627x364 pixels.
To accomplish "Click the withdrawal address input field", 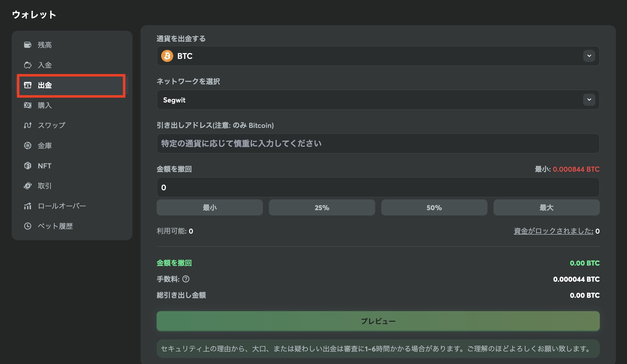I will [x=378, y=143].
